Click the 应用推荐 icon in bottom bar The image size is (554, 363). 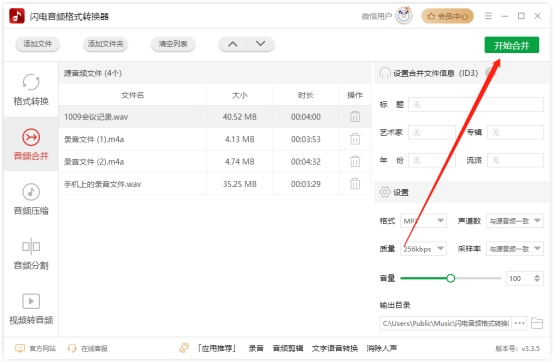(184, 348)
